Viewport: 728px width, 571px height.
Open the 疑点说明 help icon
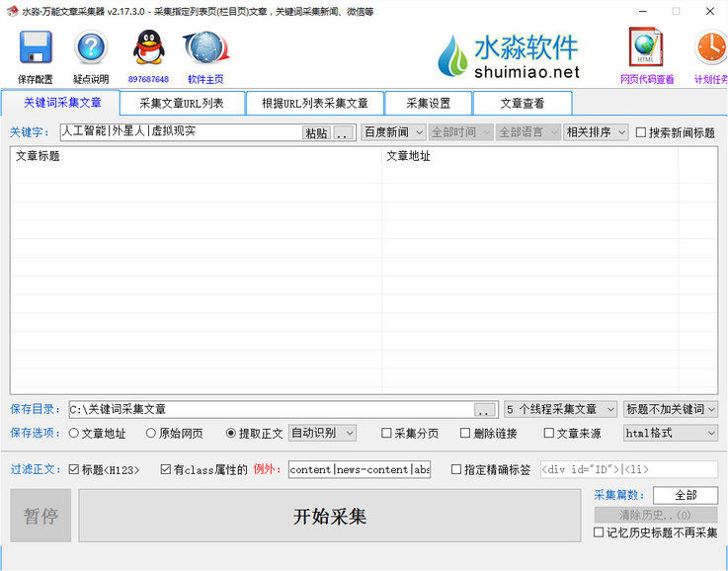pyautogui.click(x=91, y=48)
